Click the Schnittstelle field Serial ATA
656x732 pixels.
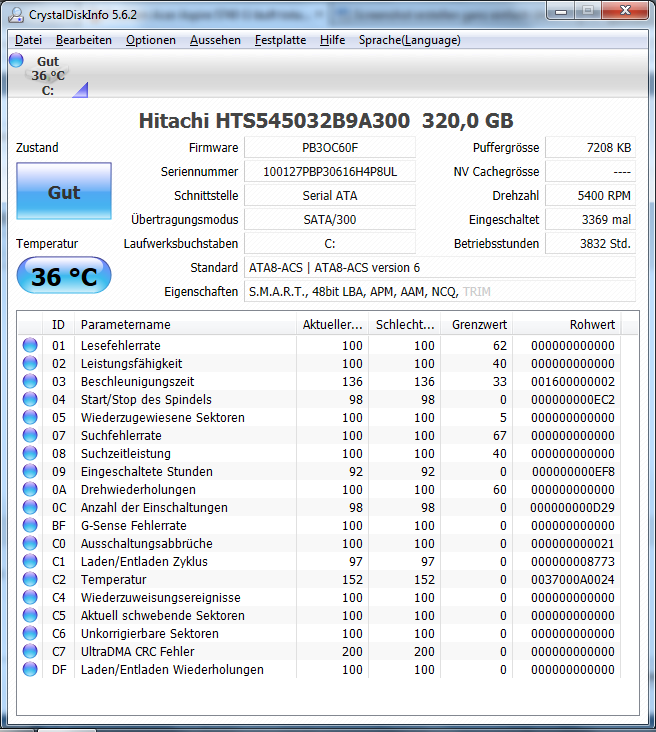tap(330, 196)
